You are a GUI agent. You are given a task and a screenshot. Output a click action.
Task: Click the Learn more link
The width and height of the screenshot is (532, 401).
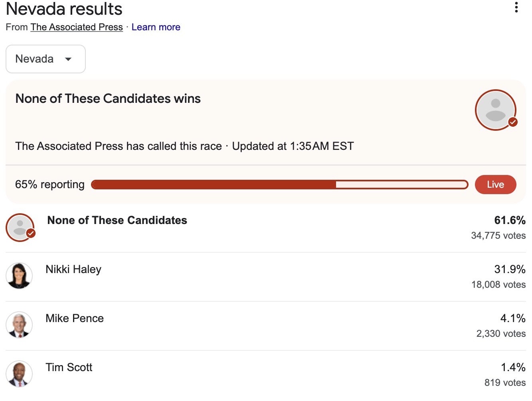pos(156,27)
